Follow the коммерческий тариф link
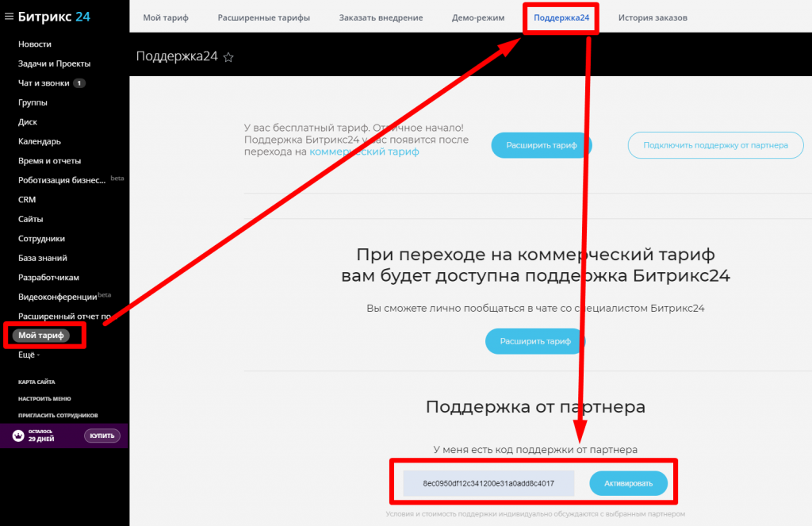The width and height of the screenshot is (812, 526). [x=364, y=152]
